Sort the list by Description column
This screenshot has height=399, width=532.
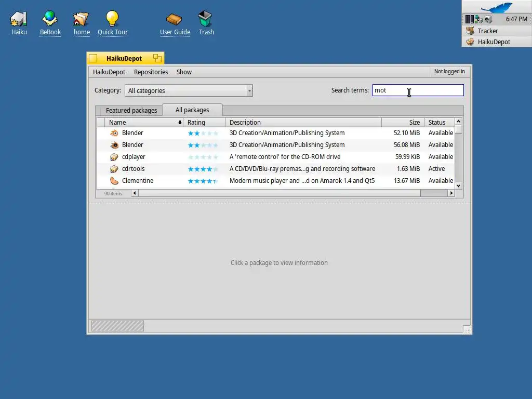(x=303, y=123)
